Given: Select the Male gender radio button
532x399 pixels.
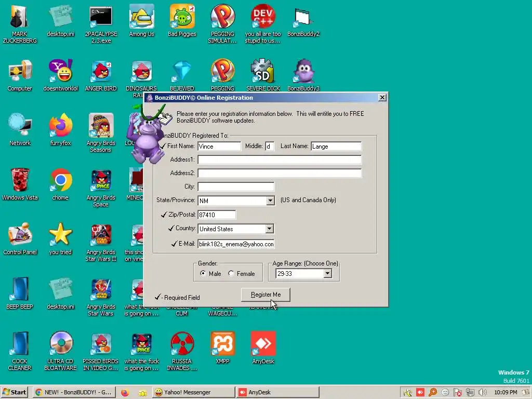Looking at the screenshot, I should 203,273.
